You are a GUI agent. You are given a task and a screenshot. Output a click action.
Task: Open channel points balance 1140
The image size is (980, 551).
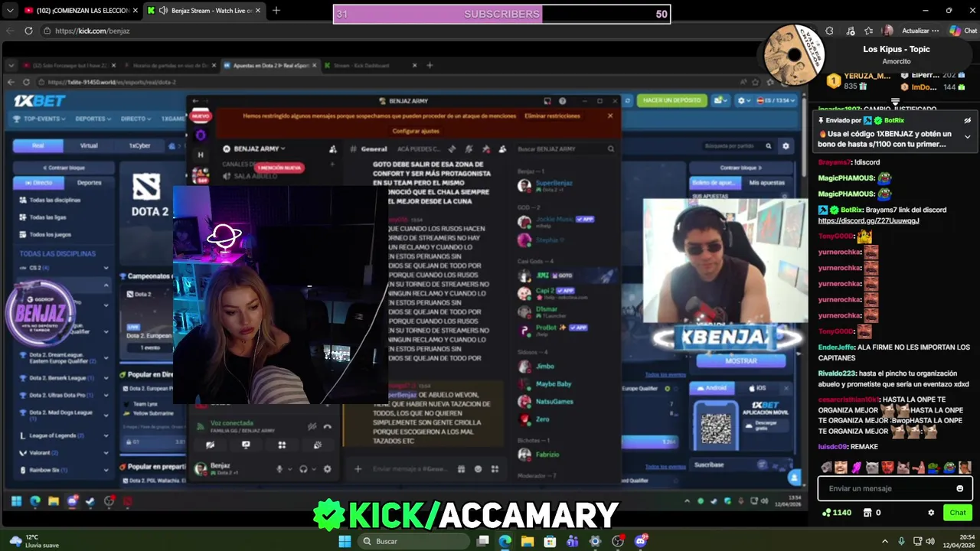click(836, 513)
